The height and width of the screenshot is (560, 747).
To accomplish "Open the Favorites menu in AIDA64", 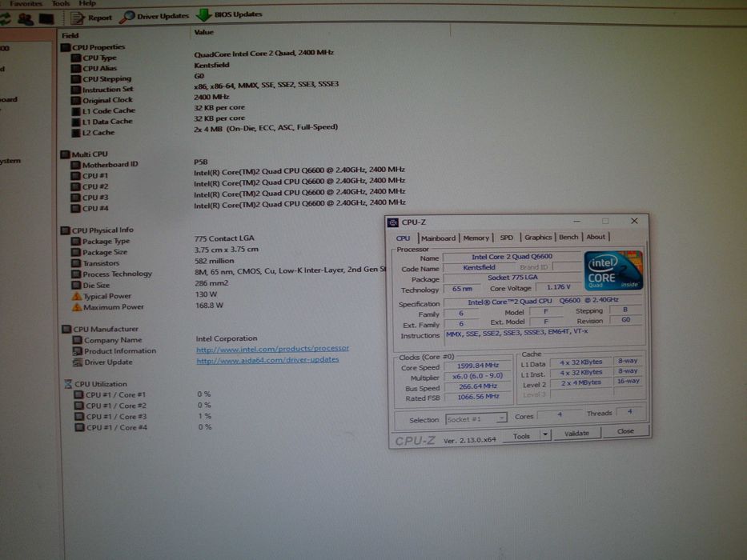I will click(26, 3).
